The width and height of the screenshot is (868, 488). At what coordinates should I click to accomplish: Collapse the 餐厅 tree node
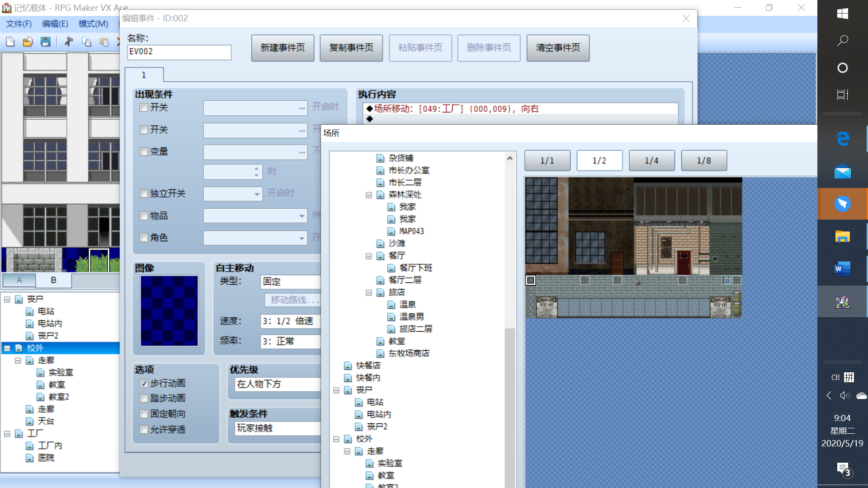[369, 256]
